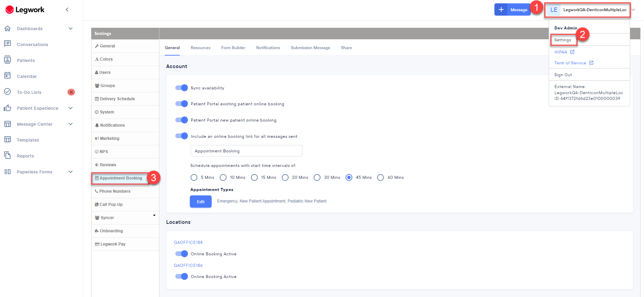Disable the Sync availability toggle
Image resolution: width=644 pixels, height=297 pixels.
181,88
